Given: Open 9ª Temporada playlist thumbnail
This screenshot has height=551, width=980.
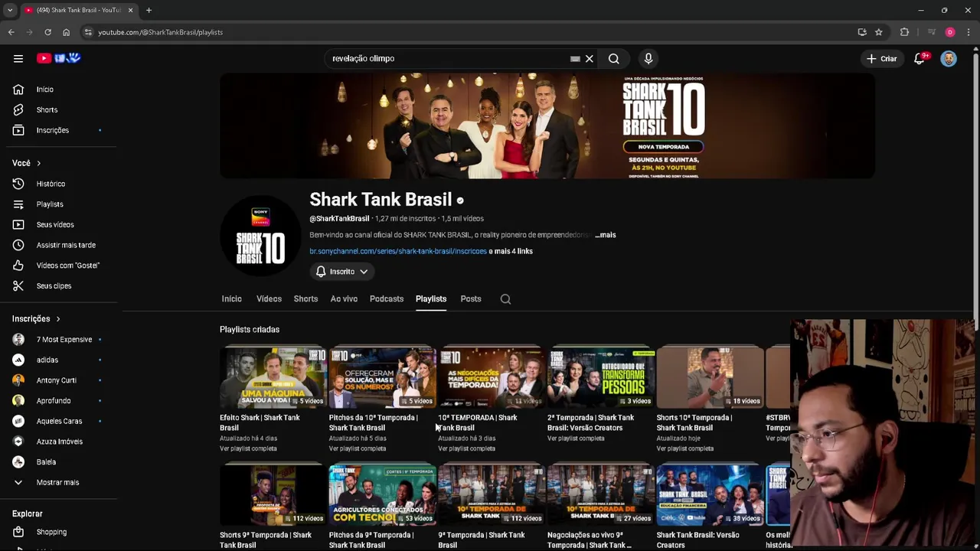Looking at the screenshot, I should pyautogui.click(x=492, y=495).
